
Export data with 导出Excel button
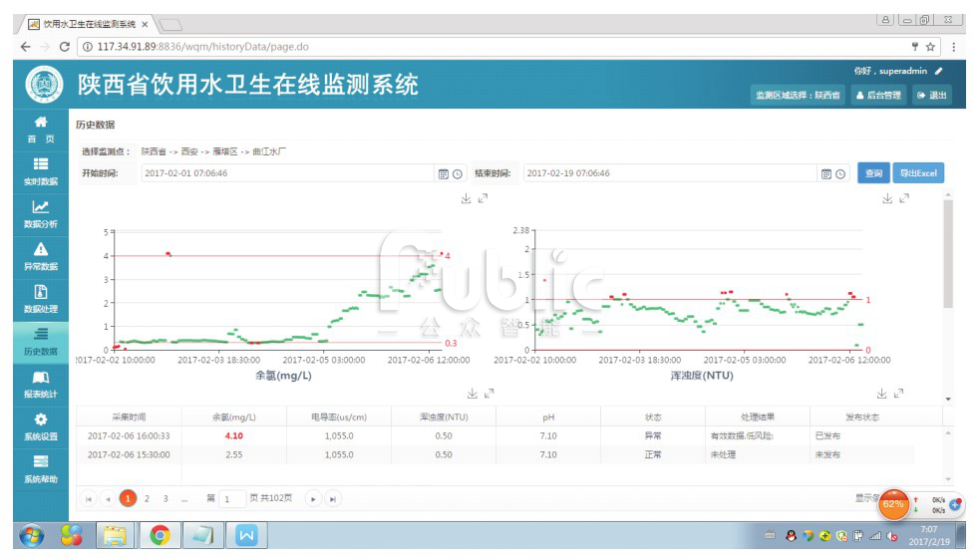(917, 173)
